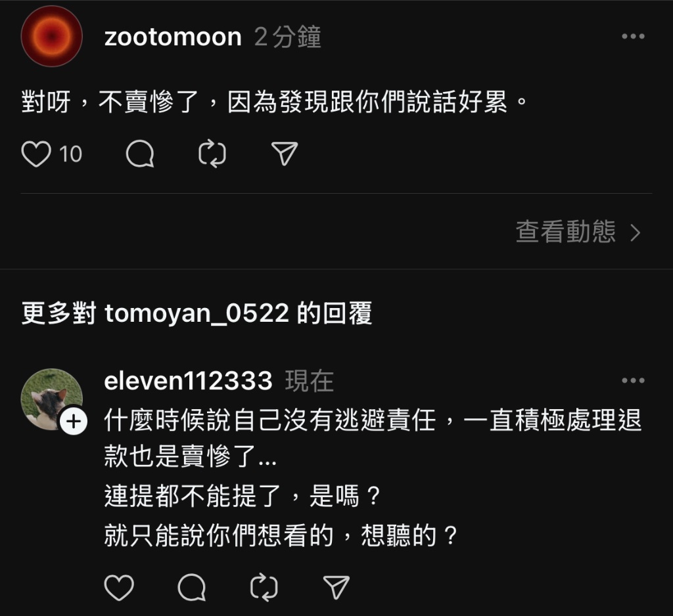The width and height of the screenshot is (673, 616).
Task: Open zootomoon's post text about 不賣慘了
Action: point(275,102)
